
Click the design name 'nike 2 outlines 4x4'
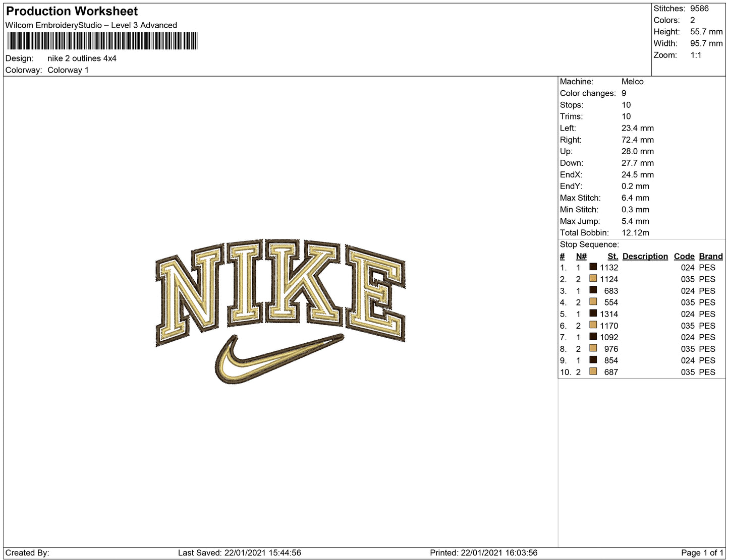(82, 58)
